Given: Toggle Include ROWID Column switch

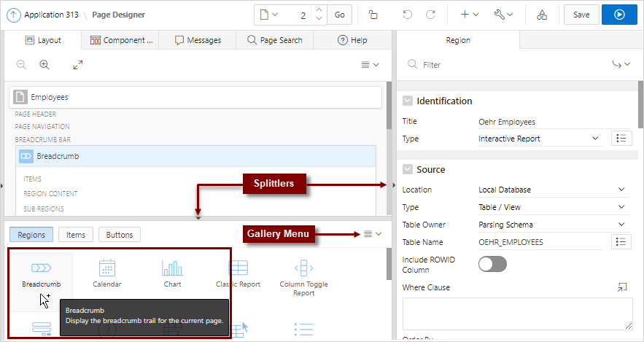Looking at the screenshot, I should point(492,264).
